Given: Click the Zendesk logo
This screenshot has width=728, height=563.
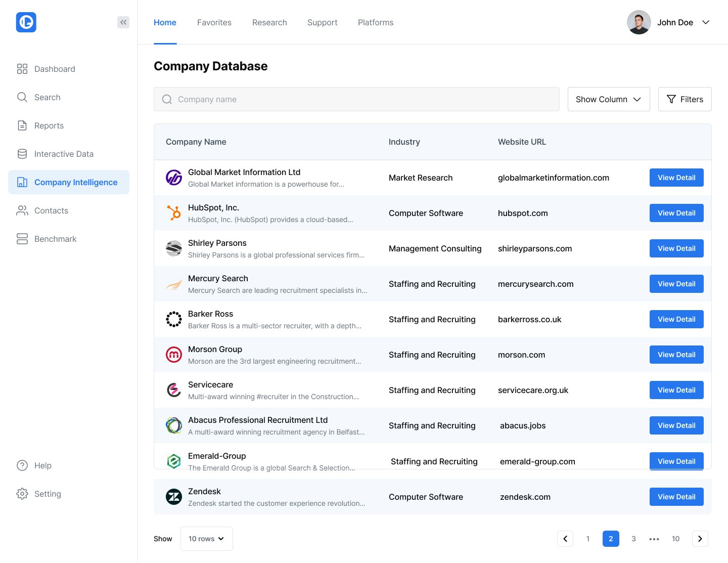Looking at the screenshot, I should [x=174, y=497].
